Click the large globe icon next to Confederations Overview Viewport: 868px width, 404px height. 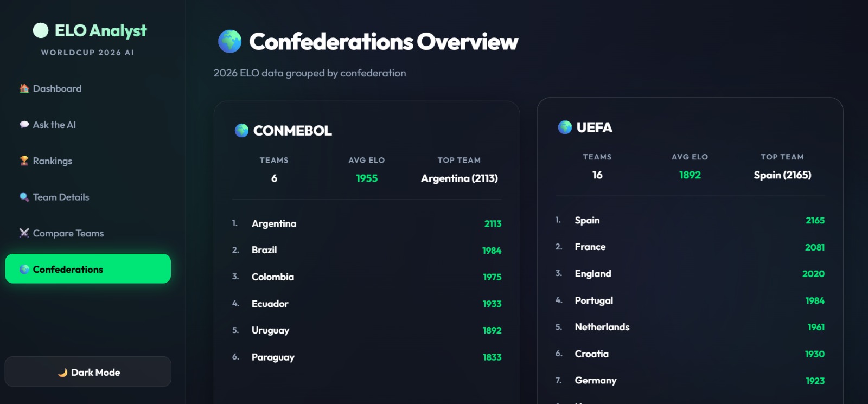229,41
